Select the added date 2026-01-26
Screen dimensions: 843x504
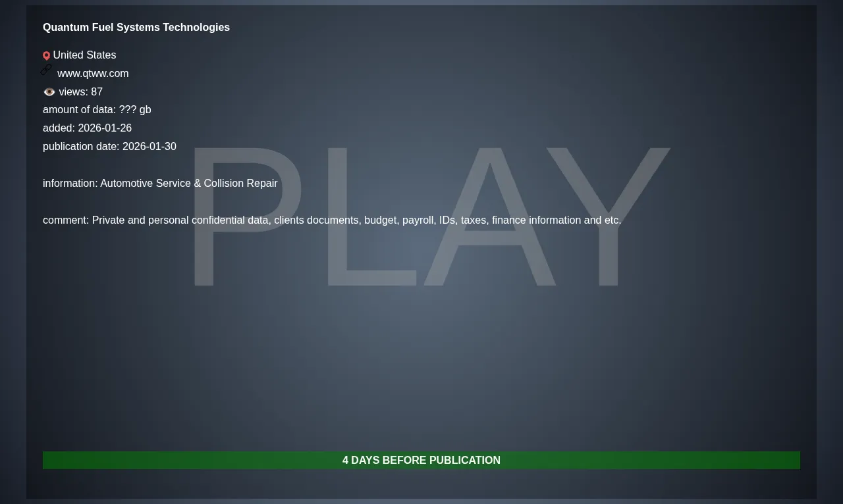coord(105,128)
